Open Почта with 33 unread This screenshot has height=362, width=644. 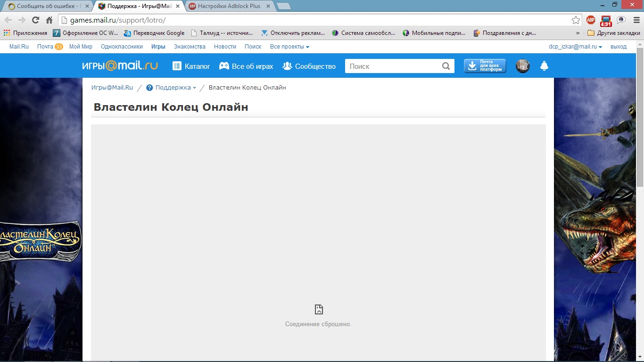click(50, 47)
